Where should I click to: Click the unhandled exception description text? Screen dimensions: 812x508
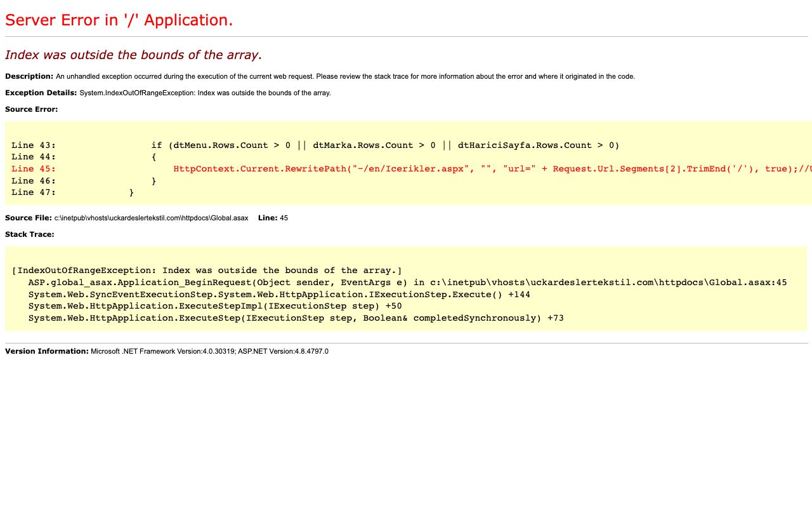(345, 76)
